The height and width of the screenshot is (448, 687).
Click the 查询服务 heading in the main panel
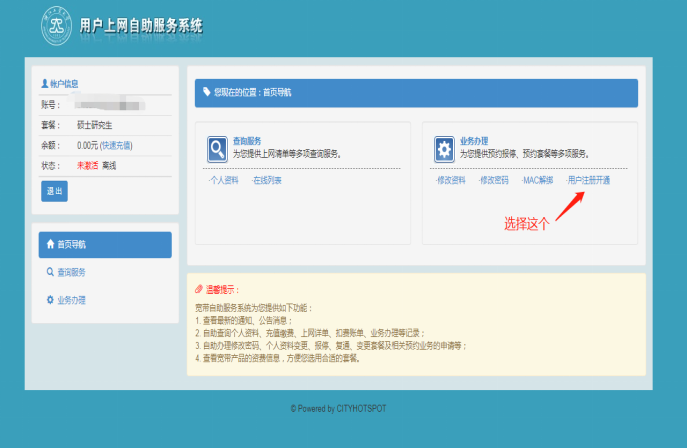tap(248, 142)
